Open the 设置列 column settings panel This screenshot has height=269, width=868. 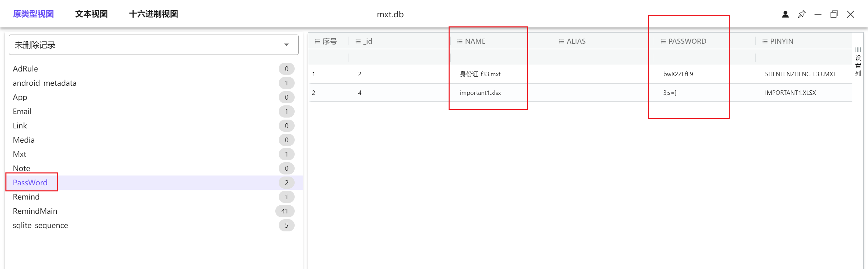(x=858, y=62)
